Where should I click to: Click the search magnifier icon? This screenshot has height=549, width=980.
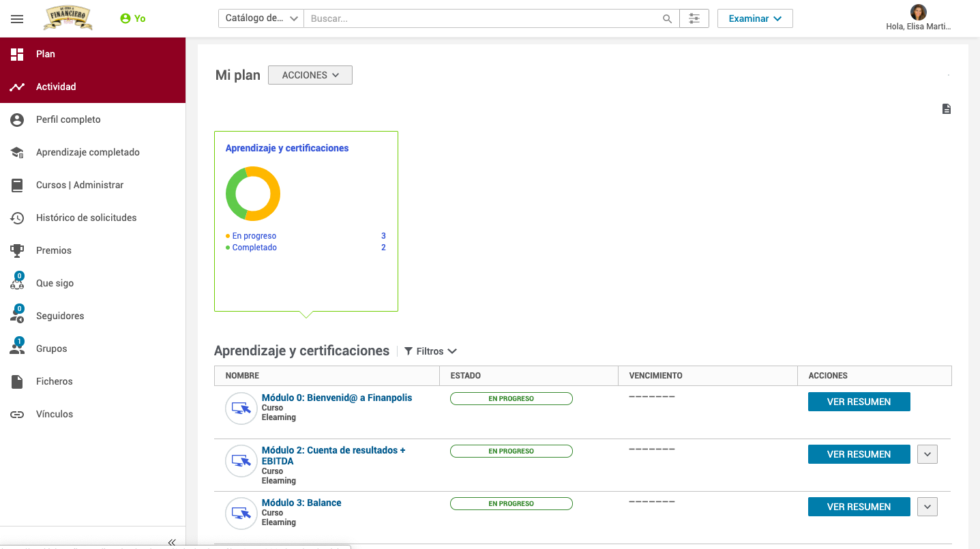[x=667, y=19]
